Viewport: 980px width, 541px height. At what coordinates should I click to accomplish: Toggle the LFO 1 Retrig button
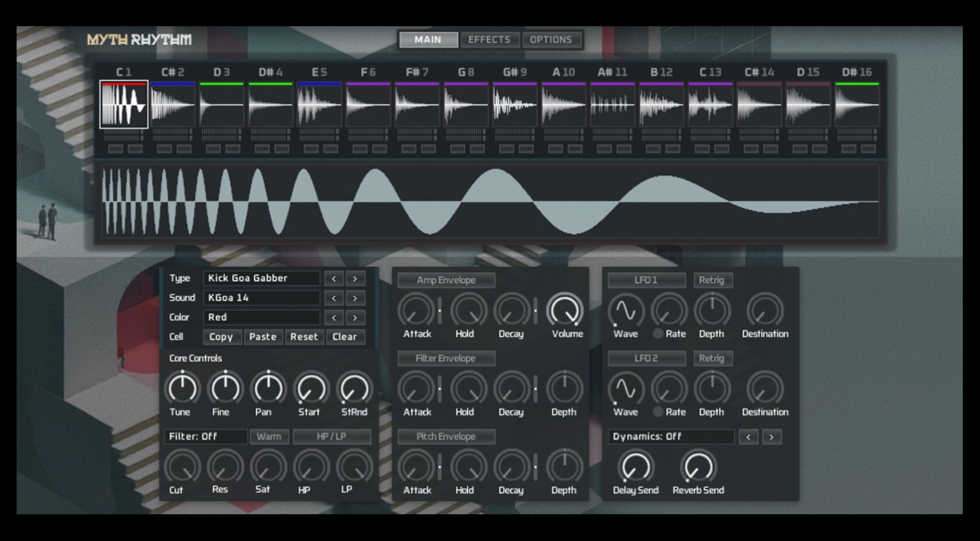712,280
